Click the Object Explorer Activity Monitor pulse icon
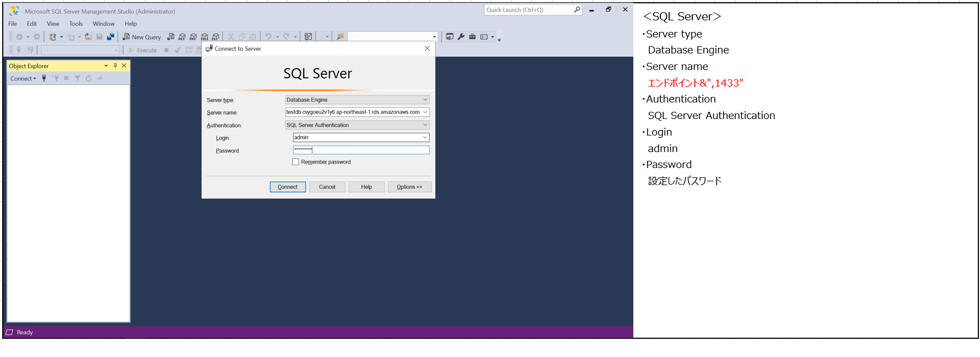The image size is (980, 357). [x=100, y=78]
